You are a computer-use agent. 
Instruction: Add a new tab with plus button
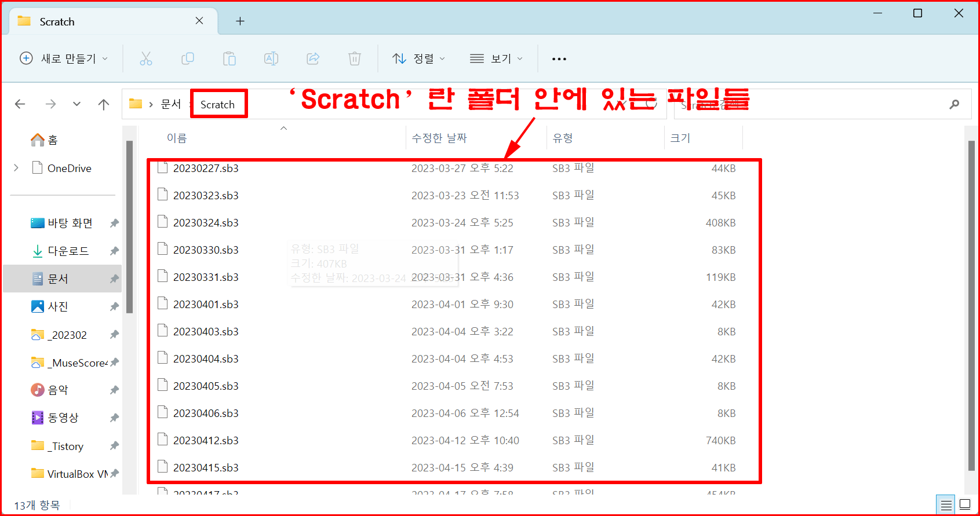tap(240, 21)
